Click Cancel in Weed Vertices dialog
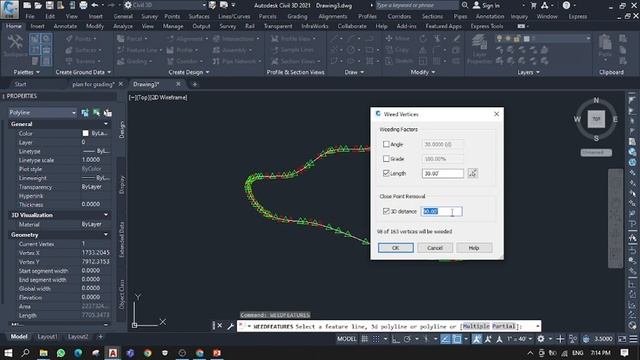640x360 pixels. point(435,248)
